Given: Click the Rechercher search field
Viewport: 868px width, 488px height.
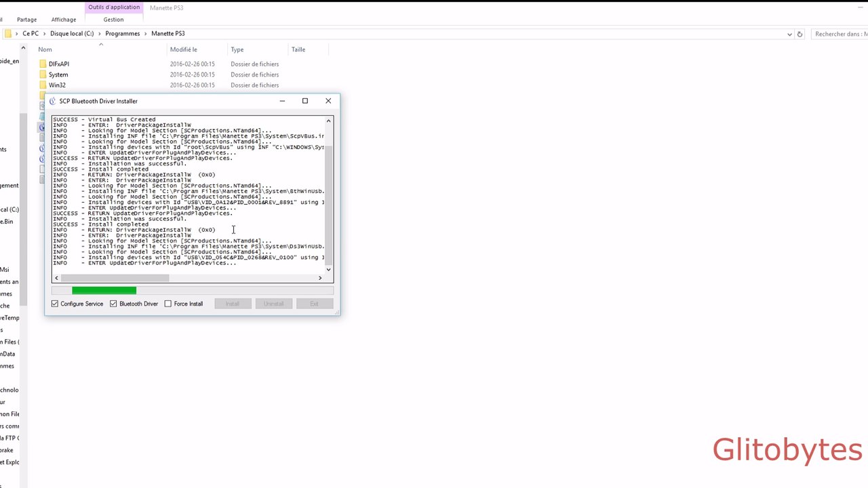Looking at the screenshot, I should 840,34.
